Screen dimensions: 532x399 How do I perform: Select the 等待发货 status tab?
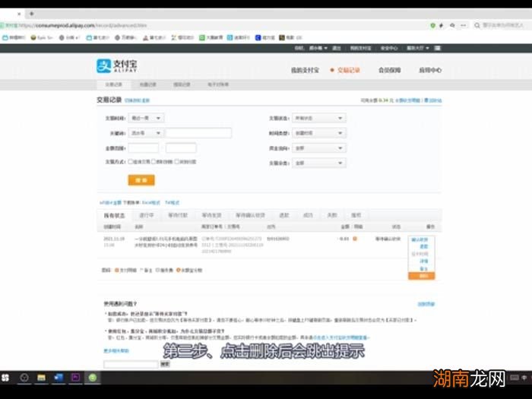(x=211, y=215)
